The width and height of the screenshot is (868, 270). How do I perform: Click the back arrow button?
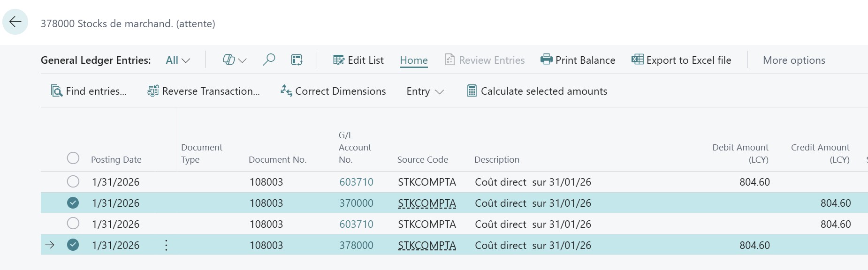tap(15, 22)
